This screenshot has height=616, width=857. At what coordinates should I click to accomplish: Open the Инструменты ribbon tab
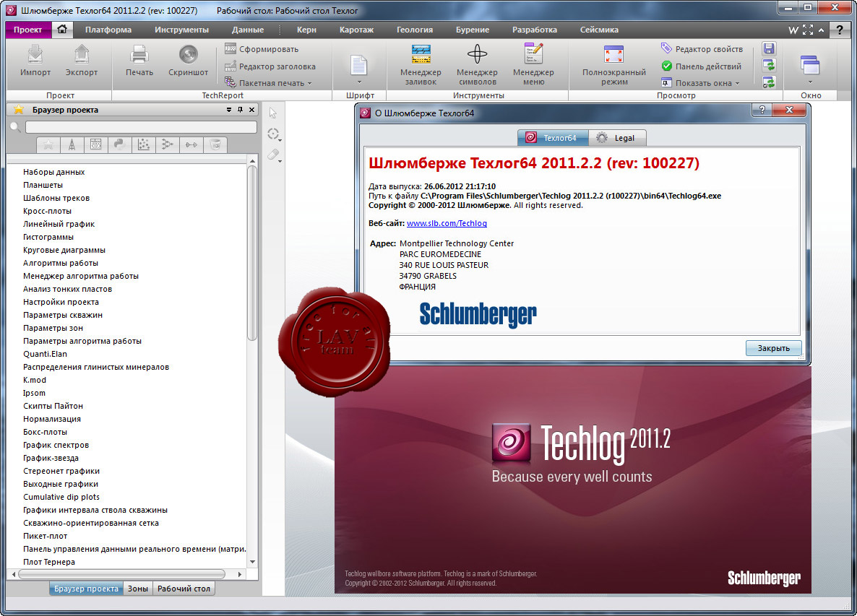(181, 30)
